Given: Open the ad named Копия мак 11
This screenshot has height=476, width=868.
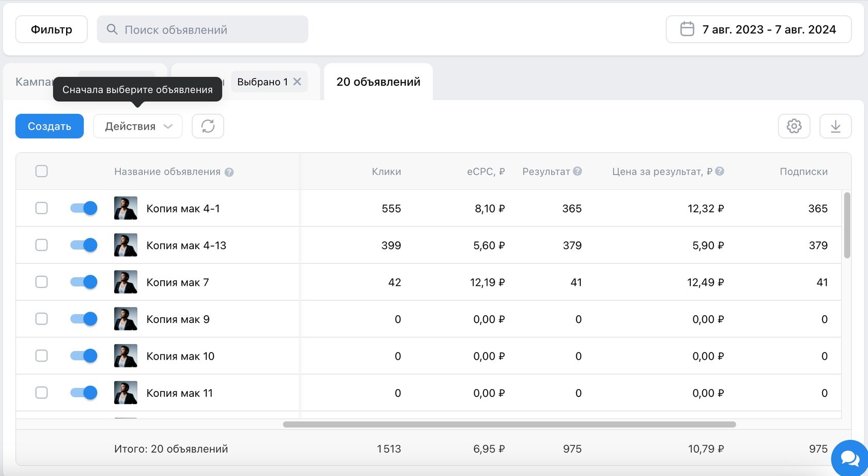Looking at the screenshot, I should [179, 393].
